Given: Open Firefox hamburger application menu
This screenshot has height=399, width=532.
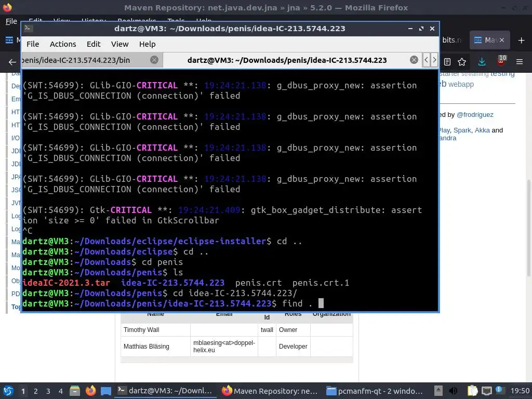Looking at the screenshot, I should (x=520, y=62).
